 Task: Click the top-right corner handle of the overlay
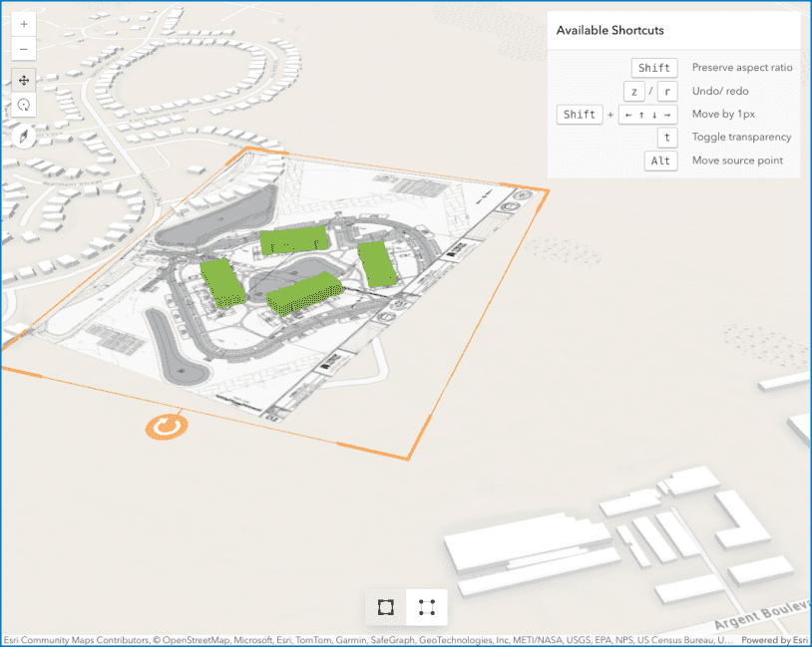[x=546, y=192]
